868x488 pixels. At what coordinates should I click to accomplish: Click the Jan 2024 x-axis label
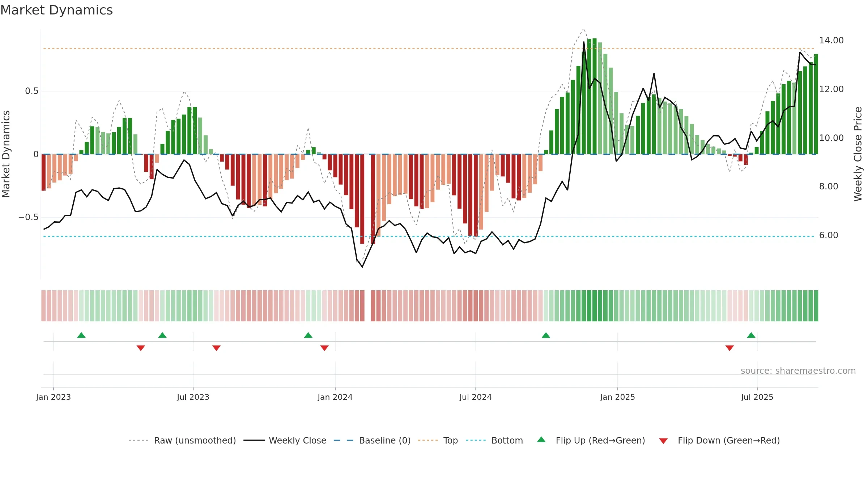tap(335, 397)
